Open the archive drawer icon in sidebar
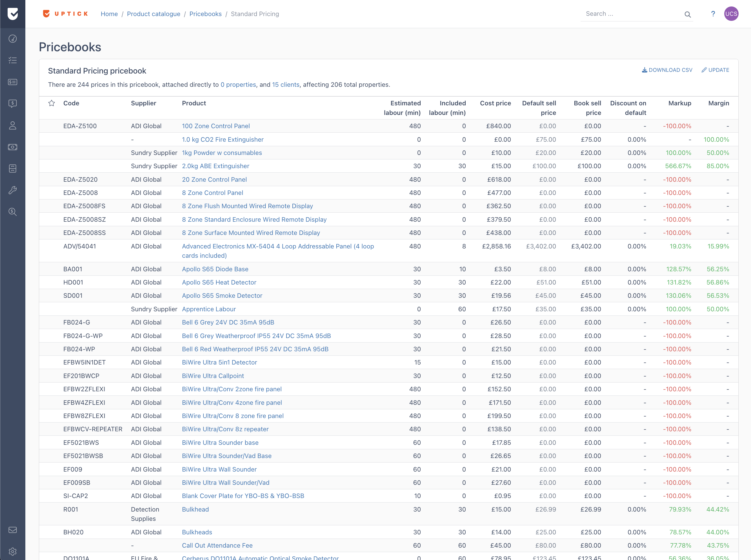The image size is (751, 560). pos(13,168)
